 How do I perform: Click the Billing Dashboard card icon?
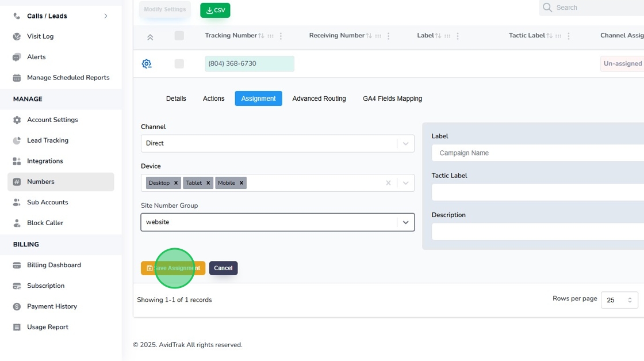tap(17, 265)
